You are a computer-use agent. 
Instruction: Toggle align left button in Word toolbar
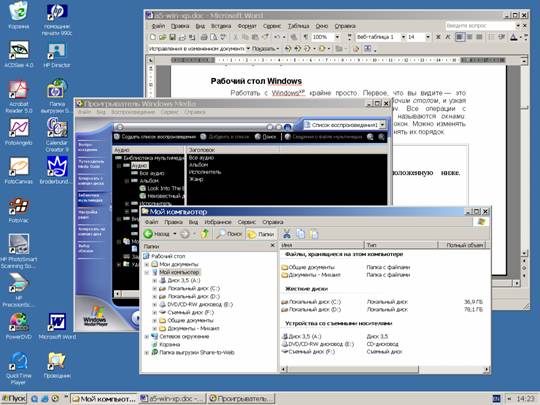tap(460, 37)
